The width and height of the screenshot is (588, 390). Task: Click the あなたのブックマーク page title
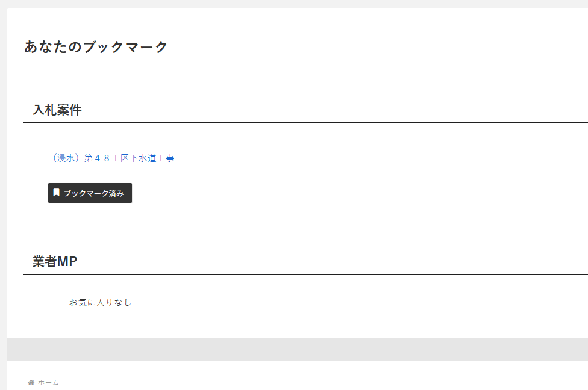96,47
